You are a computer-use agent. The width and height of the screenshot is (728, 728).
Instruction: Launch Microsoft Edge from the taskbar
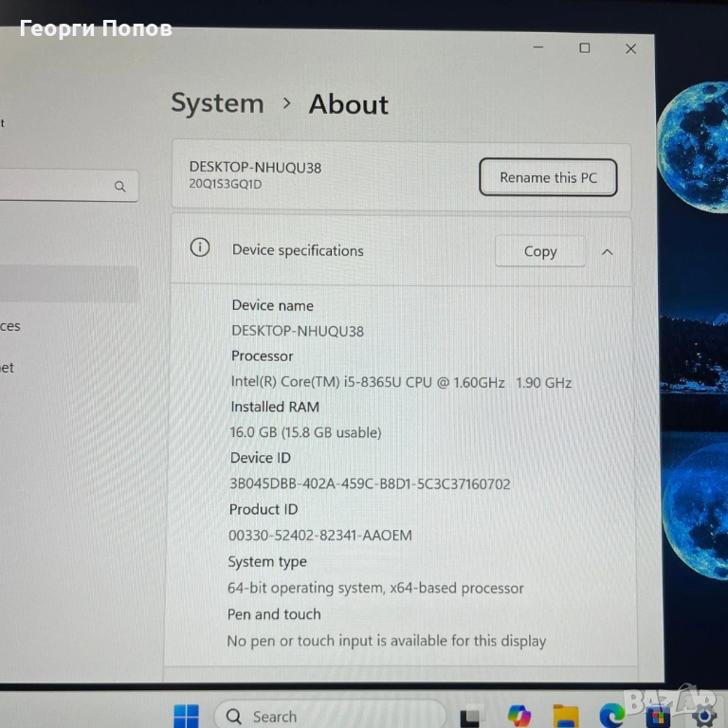click(x=611, y=716)
